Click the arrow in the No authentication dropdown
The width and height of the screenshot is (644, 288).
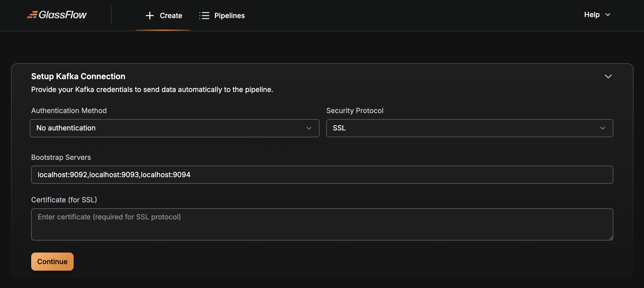click(309, 128)
